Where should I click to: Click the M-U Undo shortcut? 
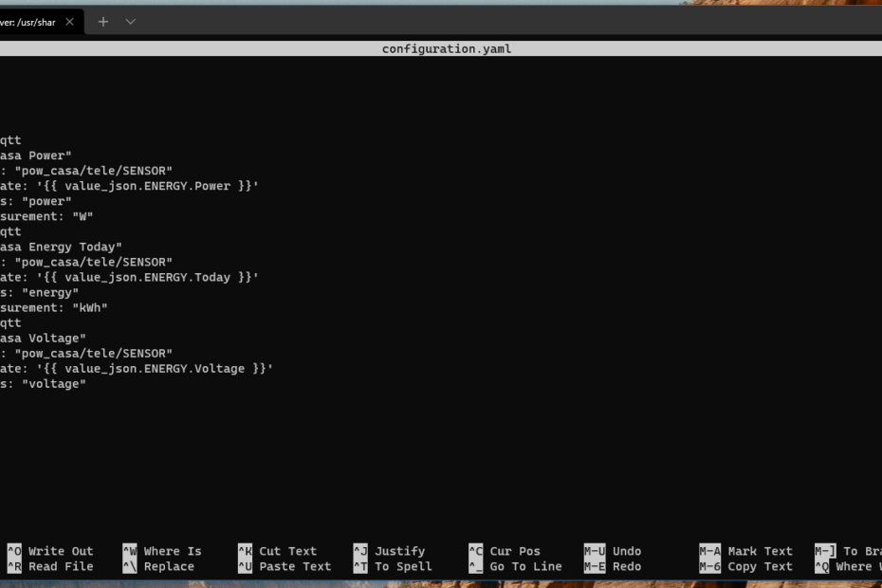click(613, 551)
